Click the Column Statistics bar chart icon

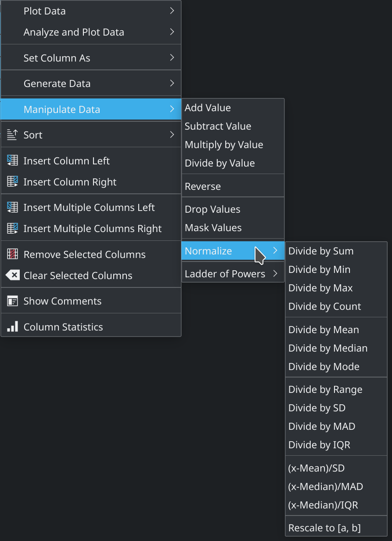(13, 327)
